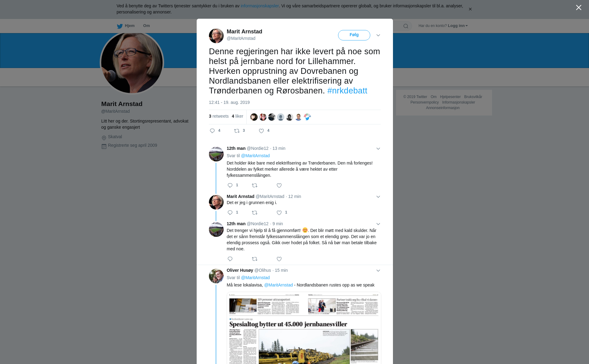
Task: Follow Marit Arnstad with the Følg button
Action: point(354,35)
